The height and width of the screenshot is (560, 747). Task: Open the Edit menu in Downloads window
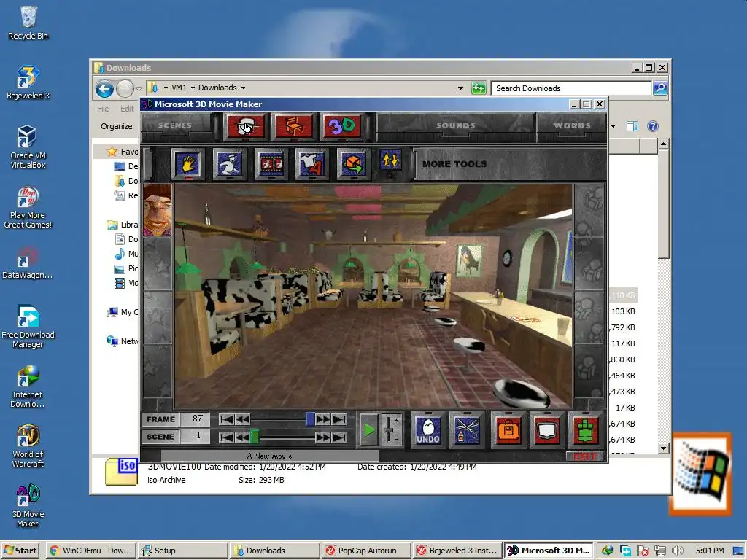[127, 109]
